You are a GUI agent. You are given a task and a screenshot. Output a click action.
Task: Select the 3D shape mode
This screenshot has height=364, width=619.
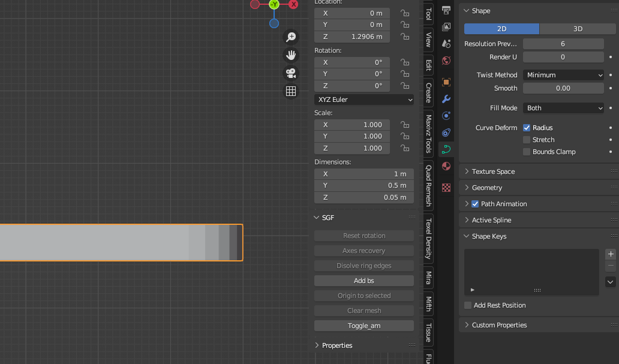pos(578,29)
